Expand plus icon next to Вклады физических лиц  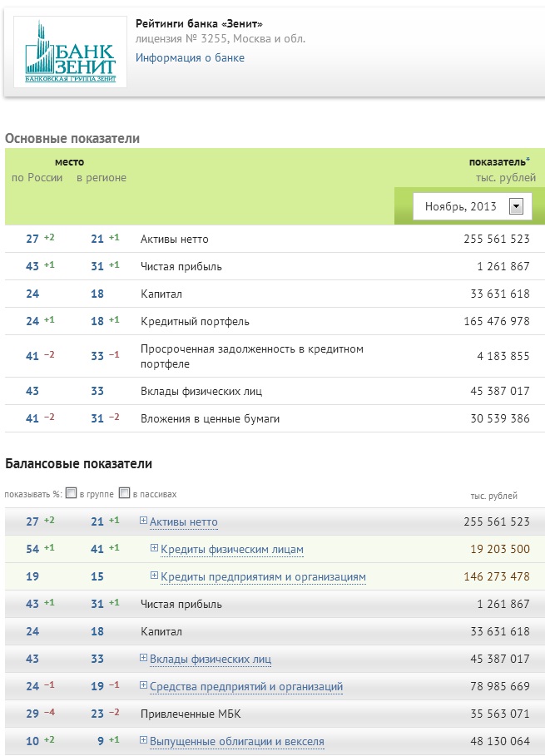point(144,659)
